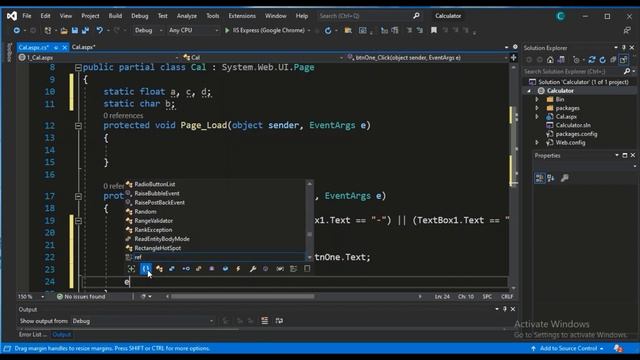
Task: Open the File menu
Action: 27,16
